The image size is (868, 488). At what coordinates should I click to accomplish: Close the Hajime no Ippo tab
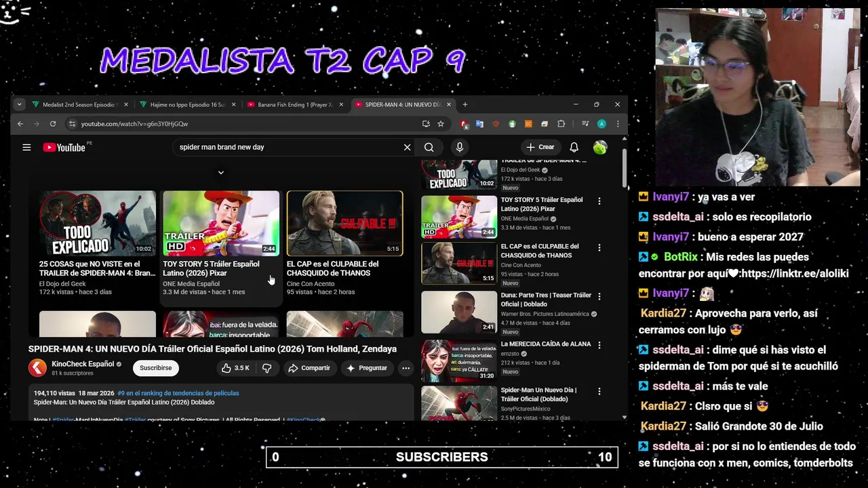(233, 104)
